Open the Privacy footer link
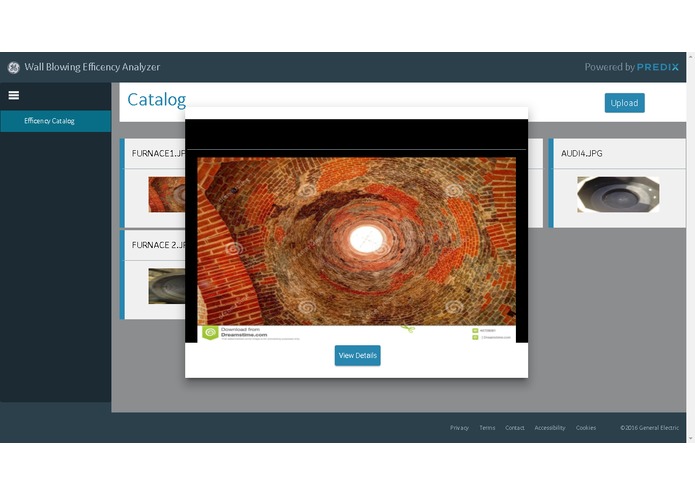 coord(459,428)
